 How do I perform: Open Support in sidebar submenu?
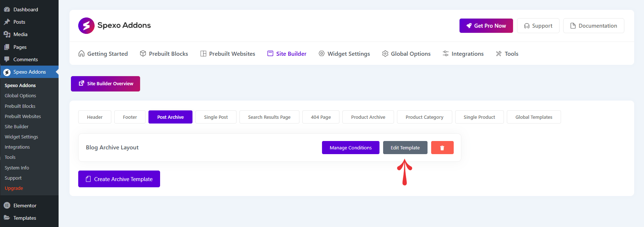click(13, 178)
